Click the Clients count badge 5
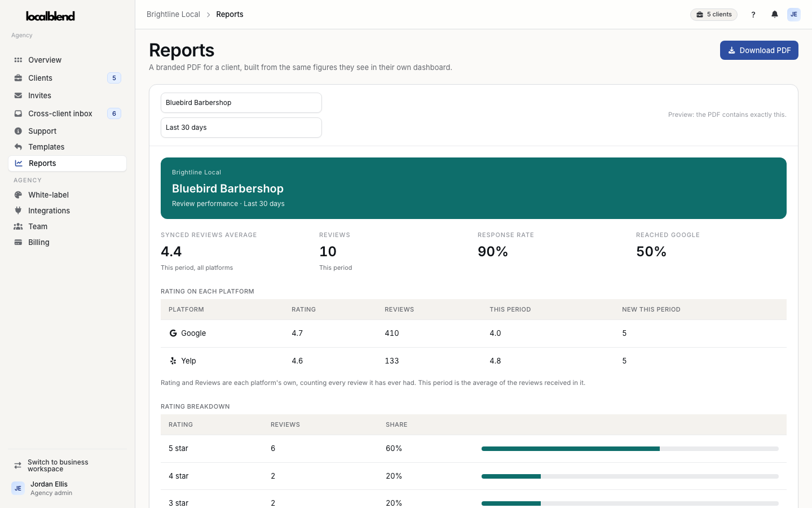This screenshot has width=812, height=508. pos(114,78)
